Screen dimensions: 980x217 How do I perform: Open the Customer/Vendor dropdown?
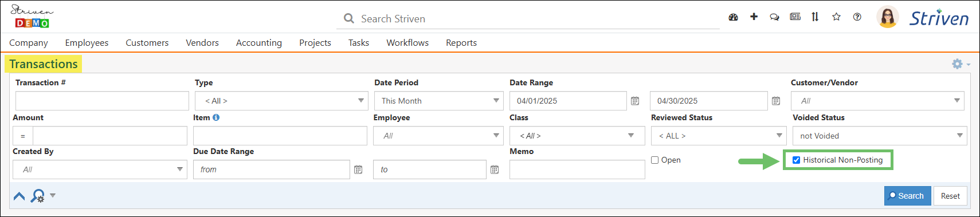point(878,101)
